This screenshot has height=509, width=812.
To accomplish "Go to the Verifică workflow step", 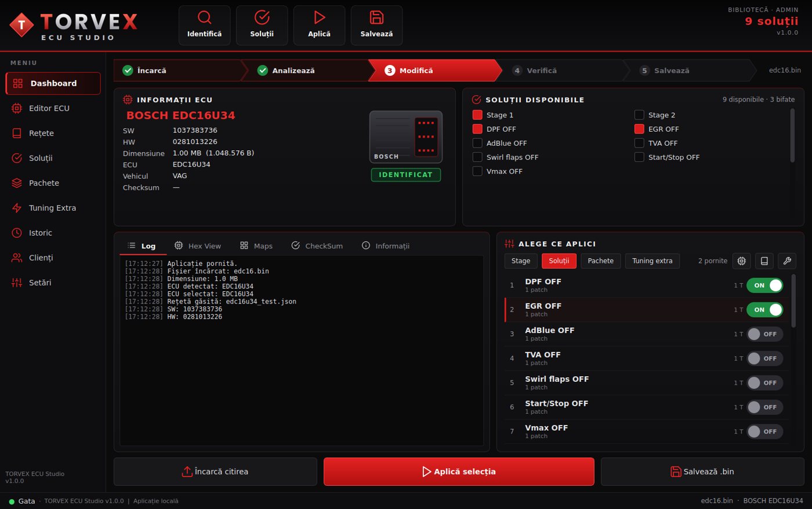I will coord(563,70).
